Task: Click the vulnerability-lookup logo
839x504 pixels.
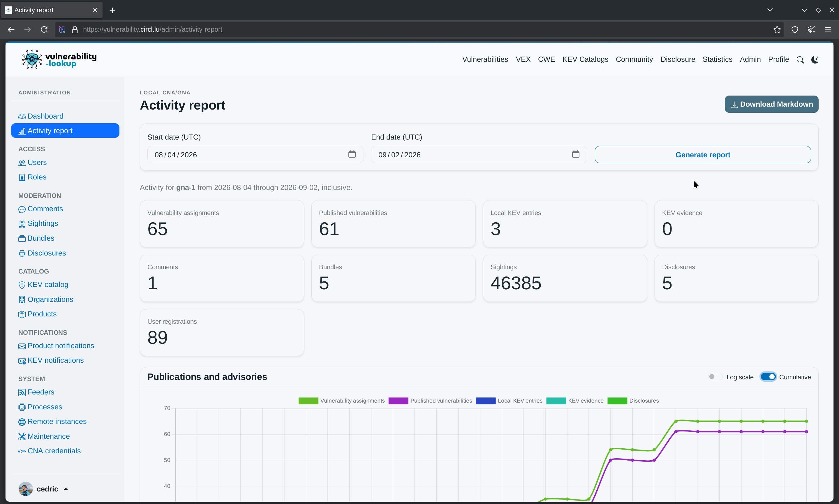Action: (x=59, y=59)
